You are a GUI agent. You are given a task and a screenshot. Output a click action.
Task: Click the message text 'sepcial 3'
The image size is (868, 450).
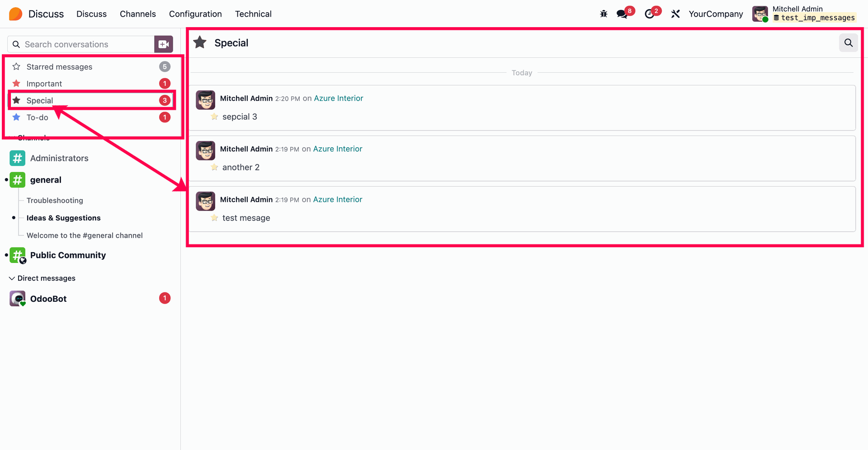click(240, 117)
